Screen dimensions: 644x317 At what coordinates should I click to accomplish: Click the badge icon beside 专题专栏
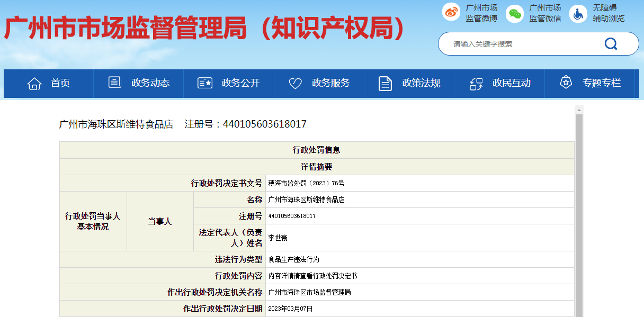tap(566, 83)
